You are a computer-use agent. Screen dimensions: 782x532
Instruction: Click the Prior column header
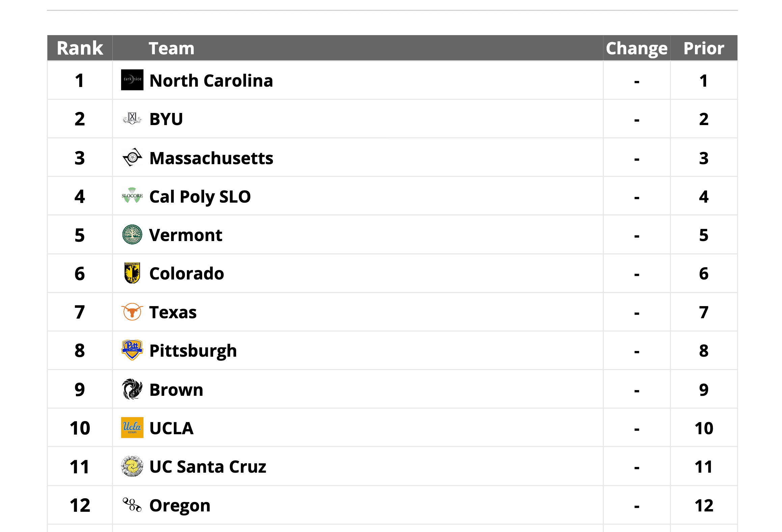click(x=703, y=48)
